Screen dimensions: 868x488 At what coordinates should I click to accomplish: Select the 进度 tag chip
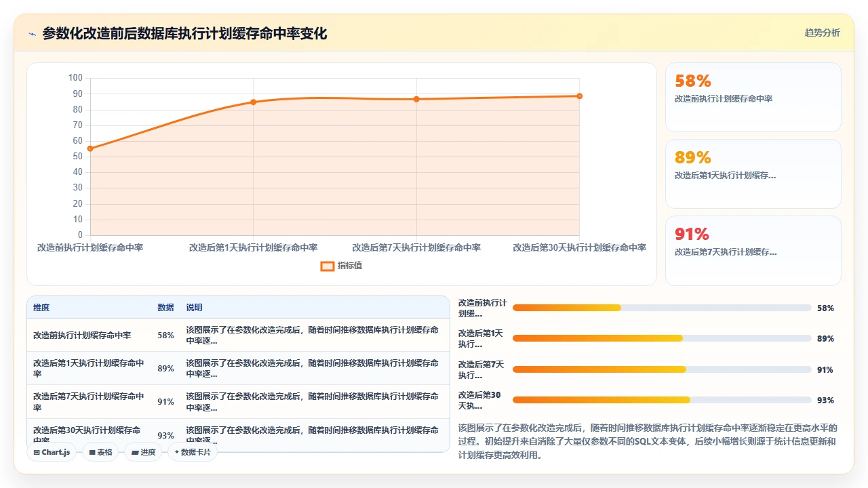143,452
